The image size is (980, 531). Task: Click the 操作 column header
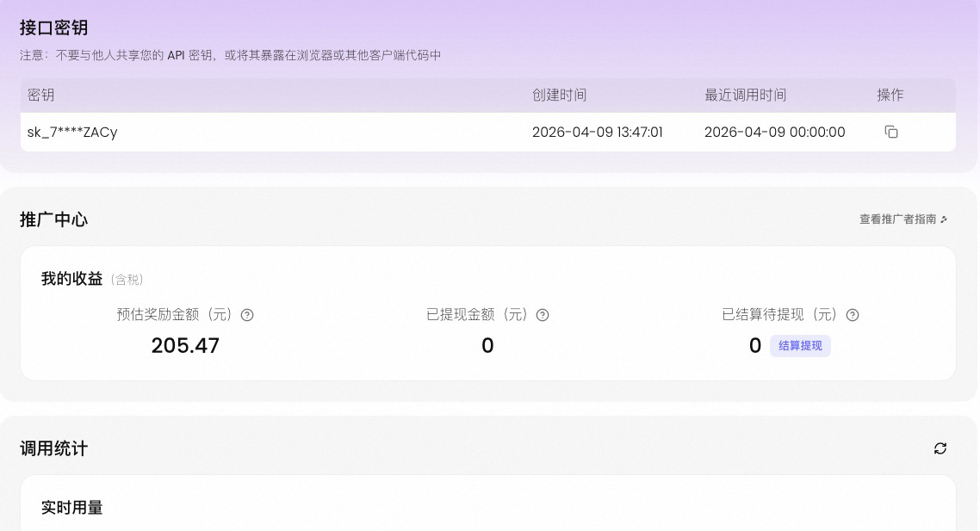point(890,96)
